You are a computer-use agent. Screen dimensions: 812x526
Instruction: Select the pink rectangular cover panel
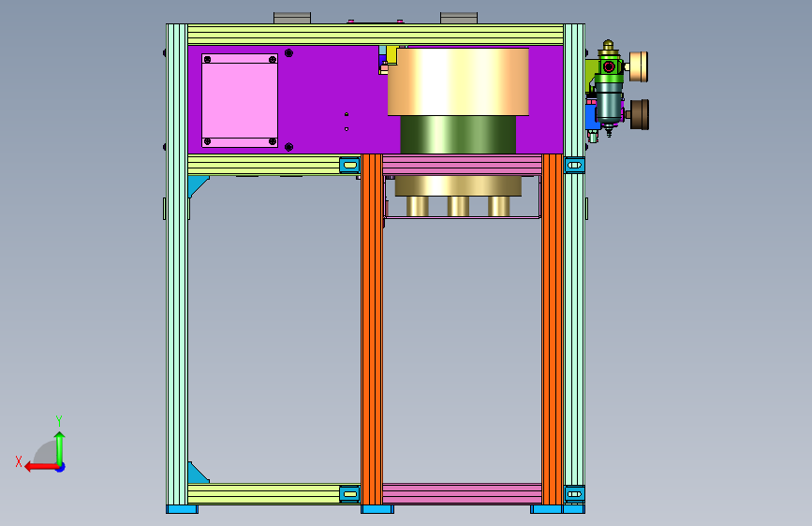(x=239, y=100)
